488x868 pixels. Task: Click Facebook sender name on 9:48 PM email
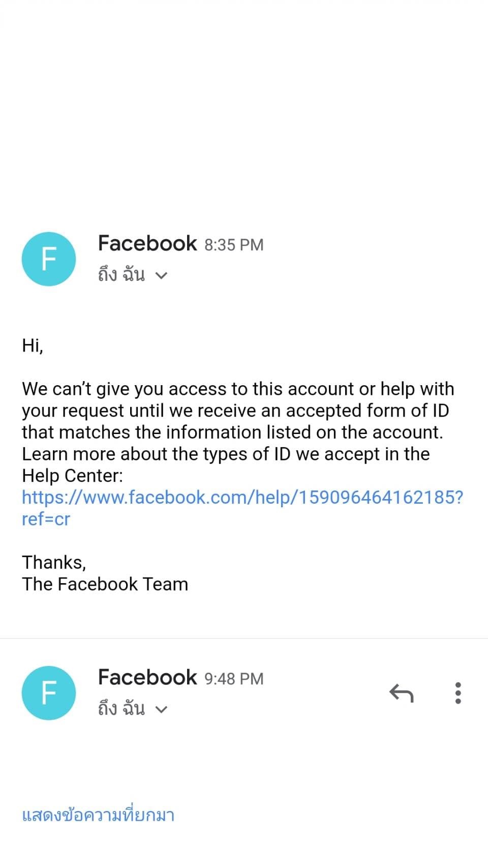point(147,677)
